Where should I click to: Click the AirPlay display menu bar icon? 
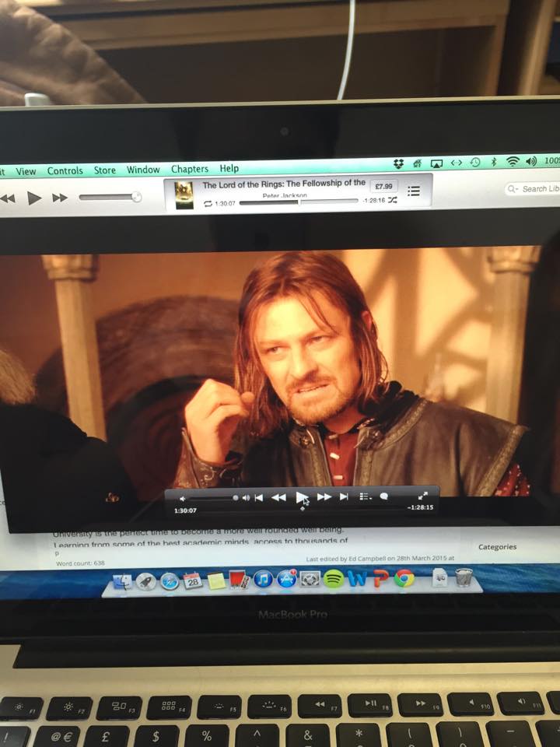[436, 163]
